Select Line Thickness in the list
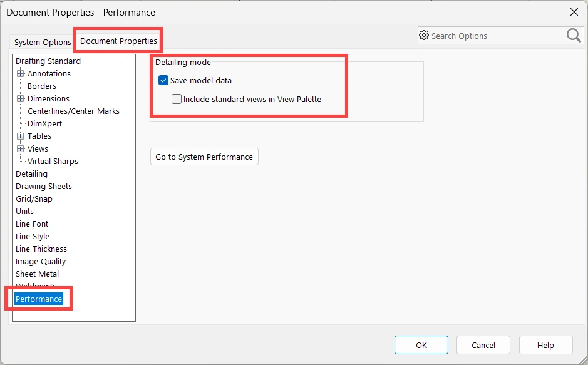 point(41,249)
